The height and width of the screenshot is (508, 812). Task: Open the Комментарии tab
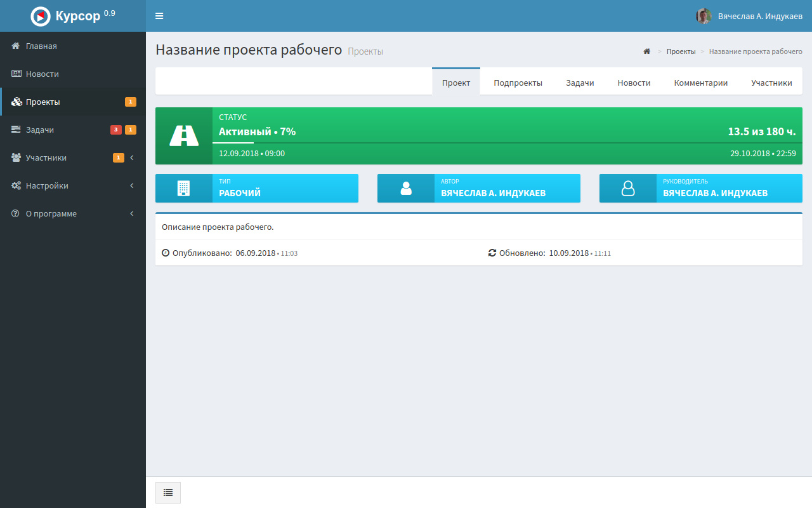[700, 83]
